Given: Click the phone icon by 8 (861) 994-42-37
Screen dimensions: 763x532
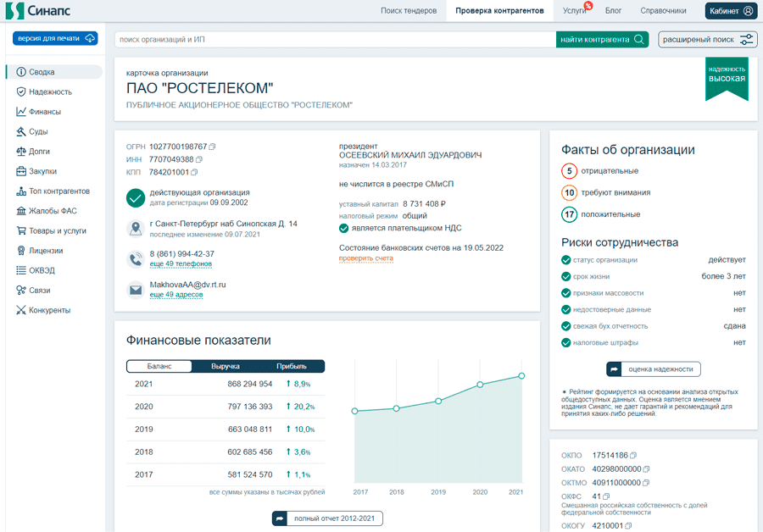Looking at the screenshot, I should point(136,259).
